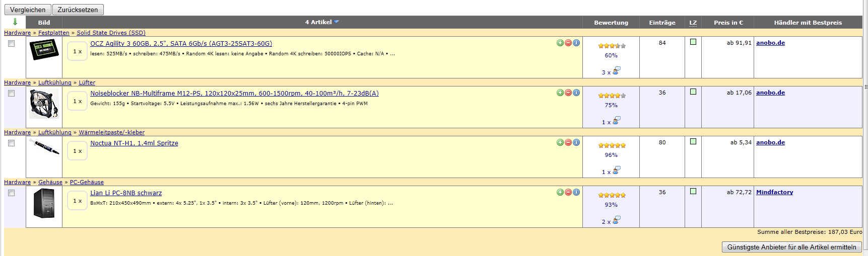Click the green plus icon for Noiseblocker NB-Multiframe
This screenshot has height=256, width=868.
560,93
